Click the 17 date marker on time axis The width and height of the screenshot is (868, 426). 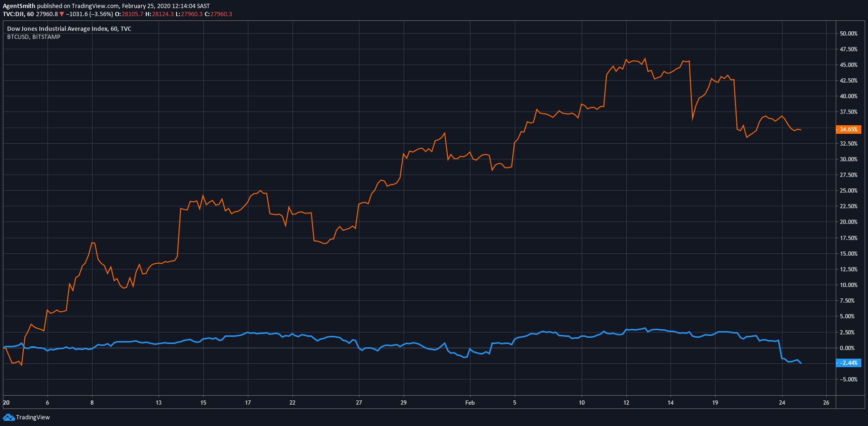[x=248, y=403]
